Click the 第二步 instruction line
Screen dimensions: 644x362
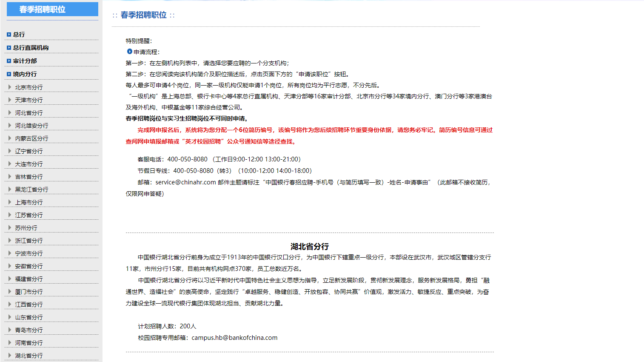click(238, 74)
